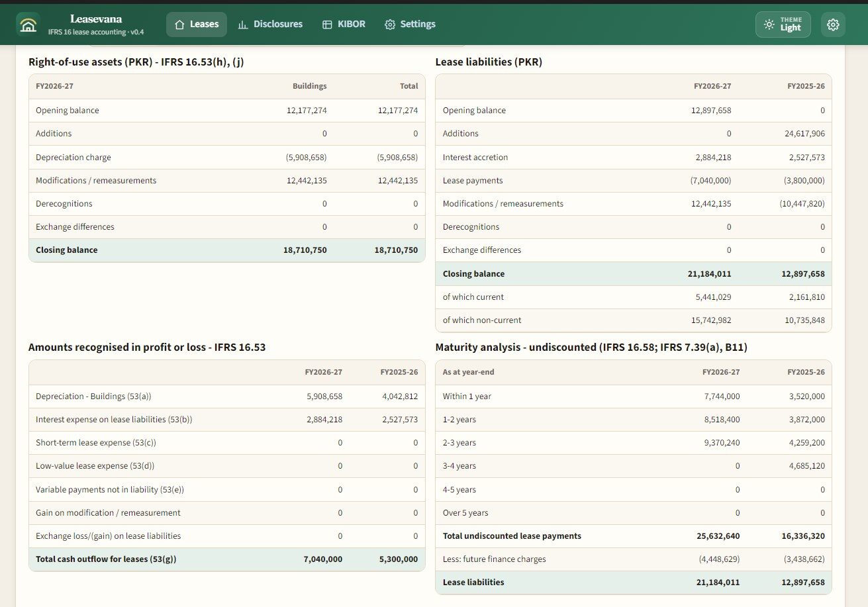Click the Depreciation charge row label
868x607 pixels.
coord(73,158)
